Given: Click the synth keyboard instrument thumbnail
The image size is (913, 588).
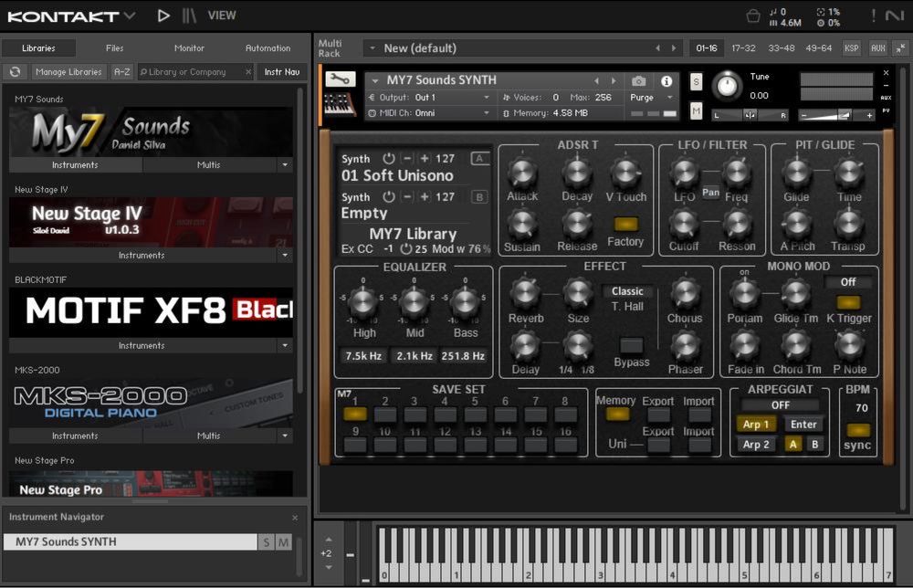Looking at the screenshot, I should (x=340, y=104).
